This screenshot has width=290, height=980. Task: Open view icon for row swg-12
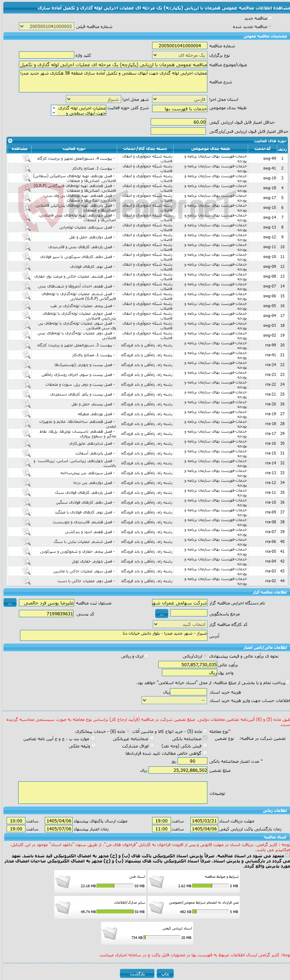[x=26, y=237]
